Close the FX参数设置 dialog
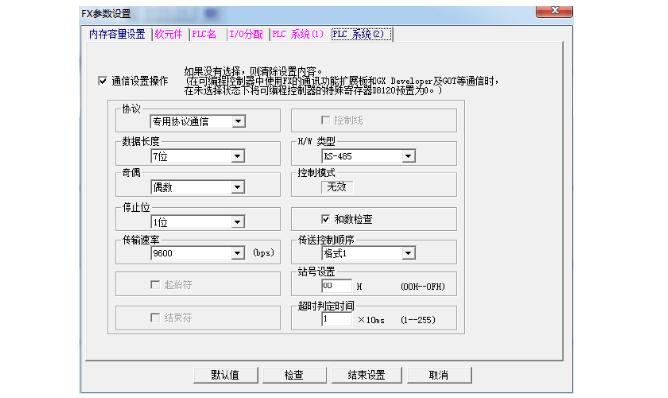668x398 pixels. click(x=554, y=11)
